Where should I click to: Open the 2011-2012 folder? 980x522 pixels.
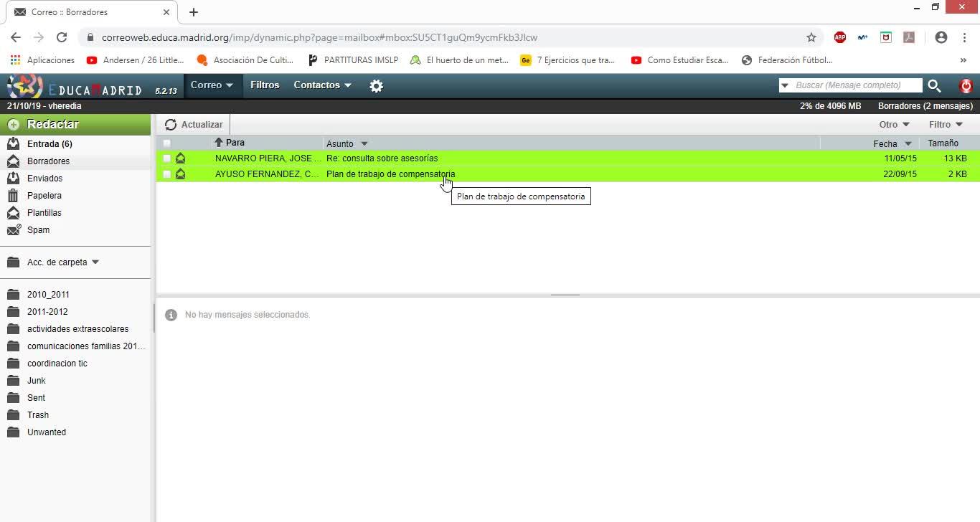(x=47, y=312)
